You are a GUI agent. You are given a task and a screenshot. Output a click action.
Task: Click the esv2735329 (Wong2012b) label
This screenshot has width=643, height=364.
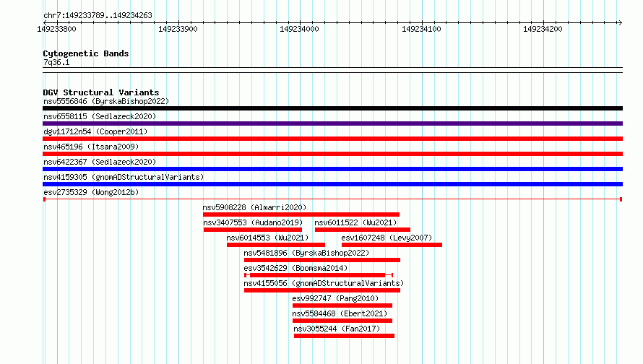click(91, 192)
